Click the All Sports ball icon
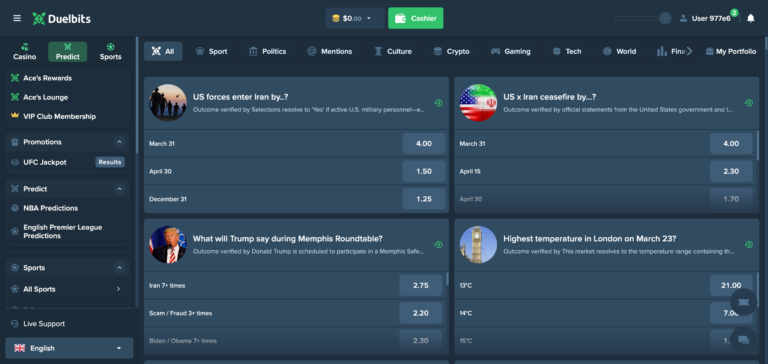This screenshot has height=364, width=768. point(15,289)
